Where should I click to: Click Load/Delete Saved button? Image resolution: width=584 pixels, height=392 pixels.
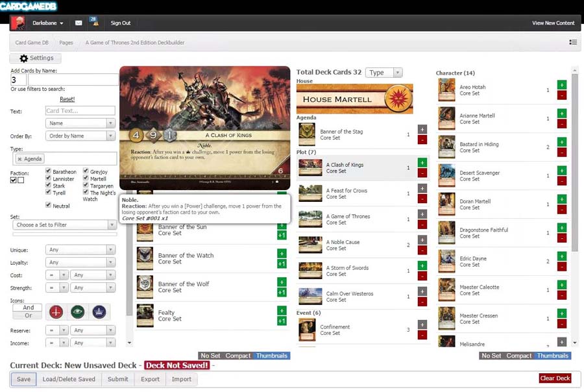point(69,379)
